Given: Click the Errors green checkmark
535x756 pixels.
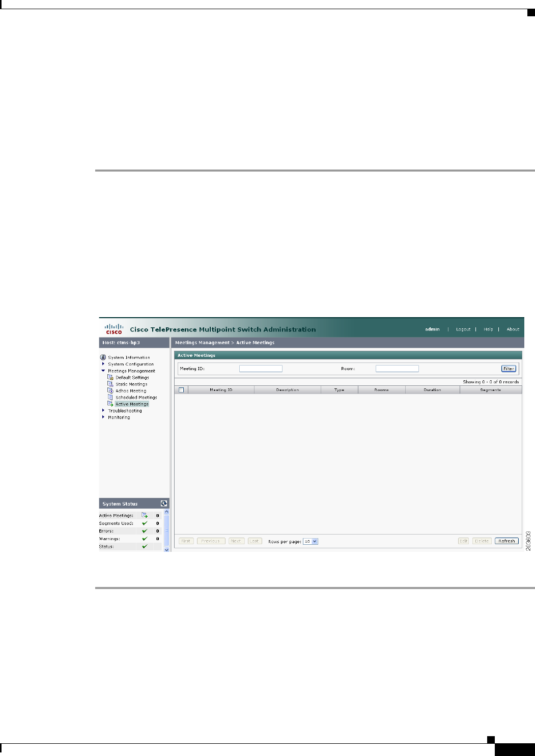Looking at the screenshot, I should point(145,531).
